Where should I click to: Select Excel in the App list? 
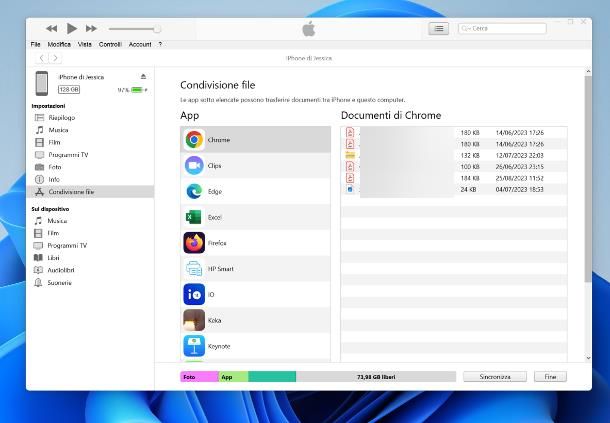pos(256,217)
